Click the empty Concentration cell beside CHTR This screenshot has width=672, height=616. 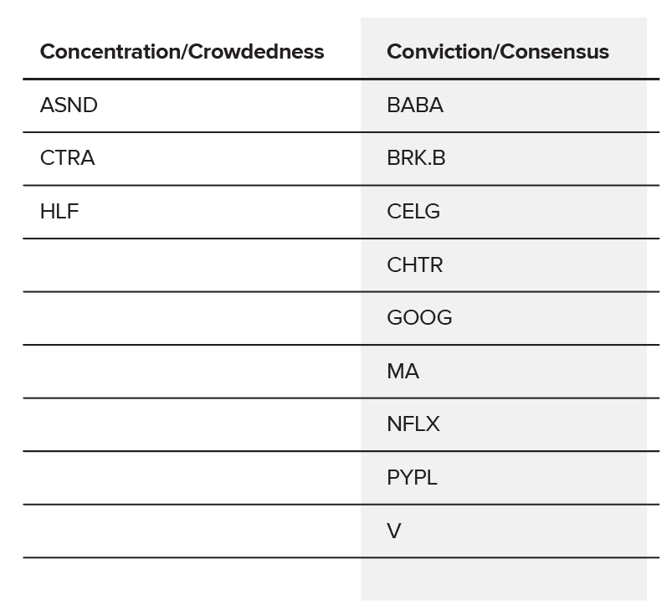(x=192, y=265)
